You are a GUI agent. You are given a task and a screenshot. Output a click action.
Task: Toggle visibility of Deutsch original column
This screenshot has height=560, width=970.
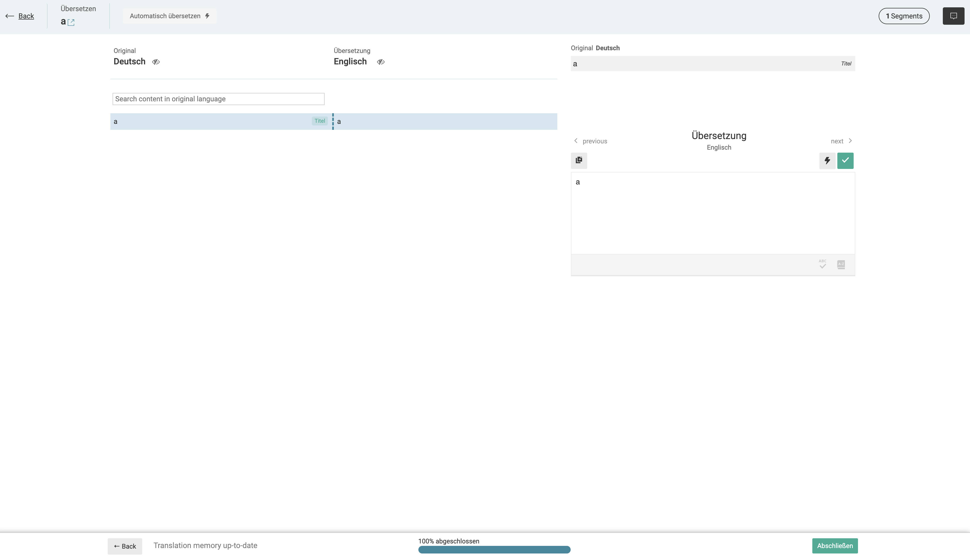pyautogui.click(x=156, y=62)
